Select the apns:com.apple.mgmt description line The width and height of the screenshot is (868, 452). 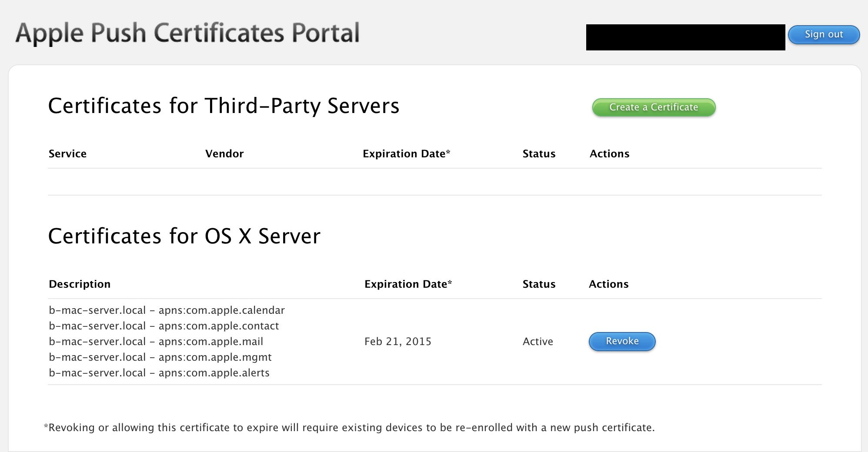tap(160, 357)
